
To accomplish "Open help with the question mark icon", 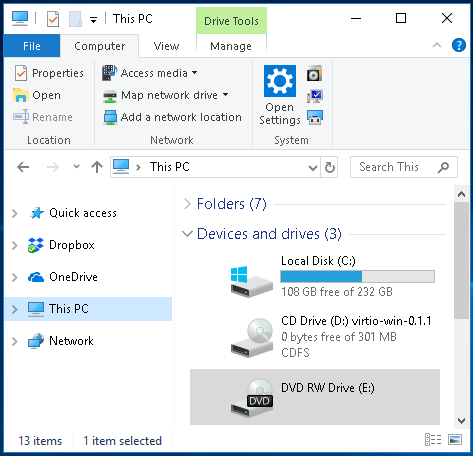I will click(459, 45).
